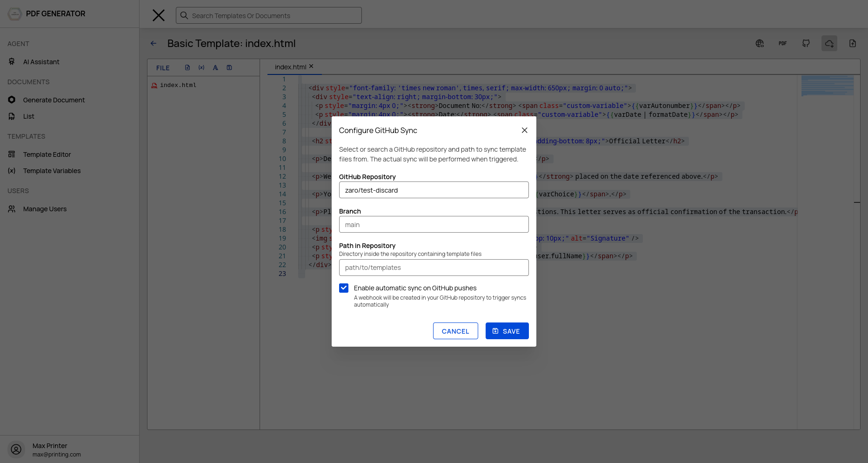868x463 pixels.
Task: Open AI Assistant in sidebar
Action: pyautogui.click(x=41, y=62)
